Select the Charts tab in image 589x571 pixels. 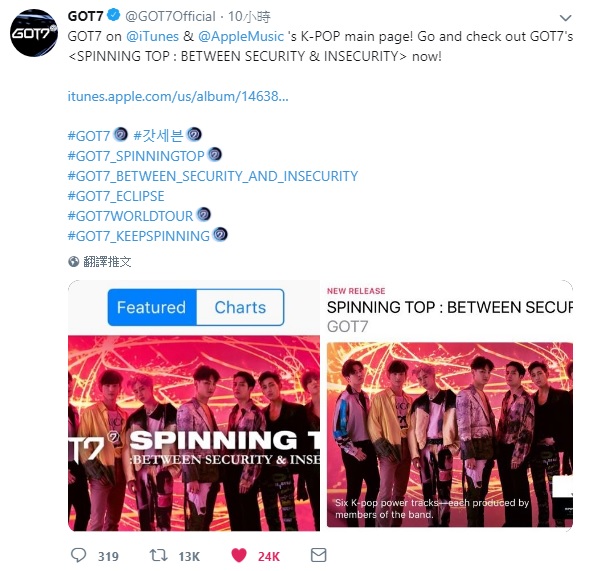point(240,307)
